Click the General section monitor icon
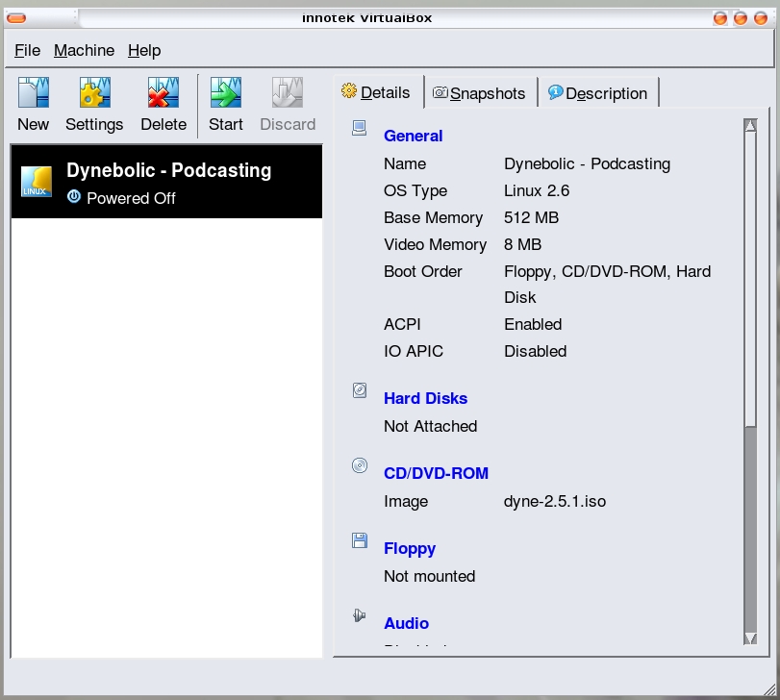This screenshot has height=700, width=780. (x=360, y=128)
